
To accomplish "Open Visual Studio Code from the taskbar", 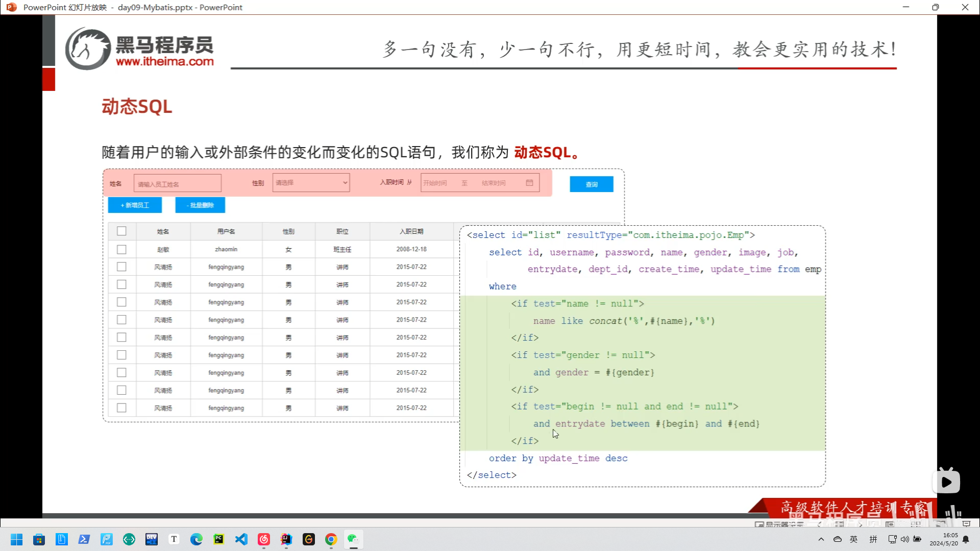I will tap(241, 539).
